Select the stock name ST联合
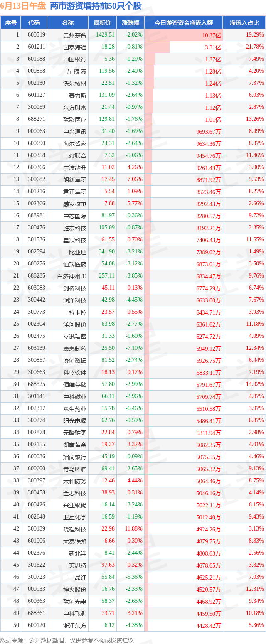Screen dimensions: 266x644 pyautogui.click(x=77, y=155)
